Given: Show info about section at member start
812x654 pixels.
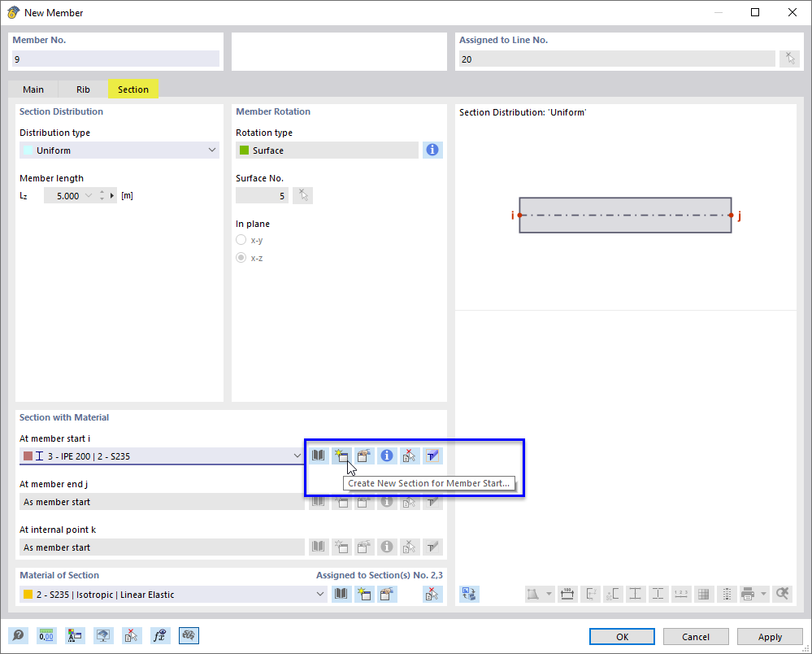Looking at the screenshot, I should 386,456.
